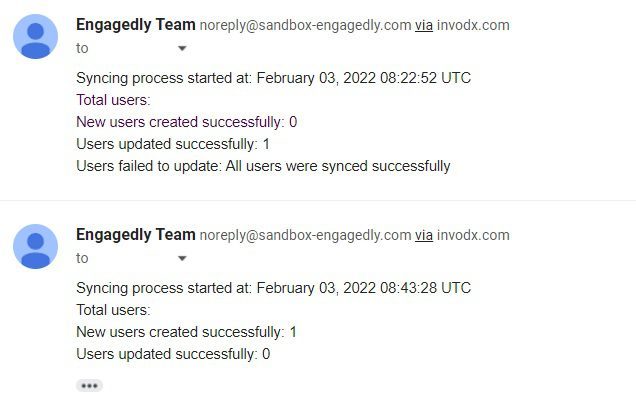The width and height of the screenshot is (636, 412).
Task: Select noreply@sandbox-engagedly.com address in 08:22:52 email
Action: 305,26
